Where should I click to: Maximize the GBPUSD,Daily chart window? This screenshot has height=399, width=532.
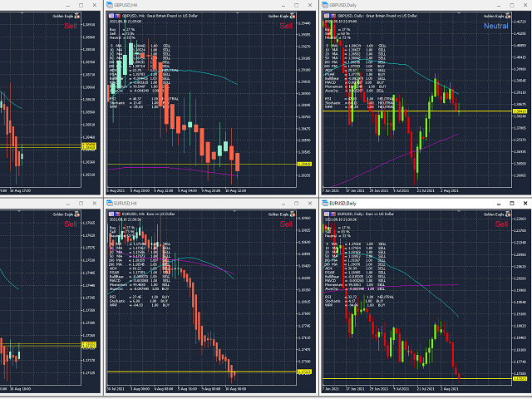click(512, 5)
